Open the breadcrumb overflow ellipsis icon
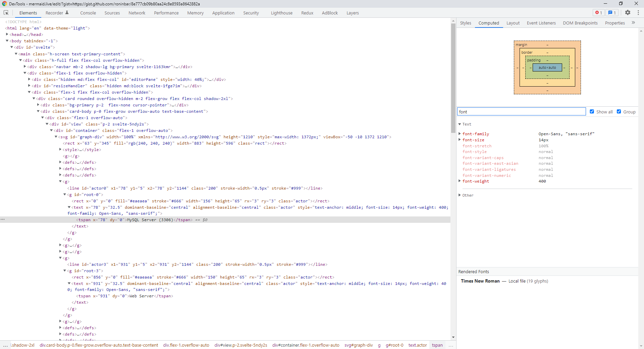644x349 pixels. [x=5, y=345]
